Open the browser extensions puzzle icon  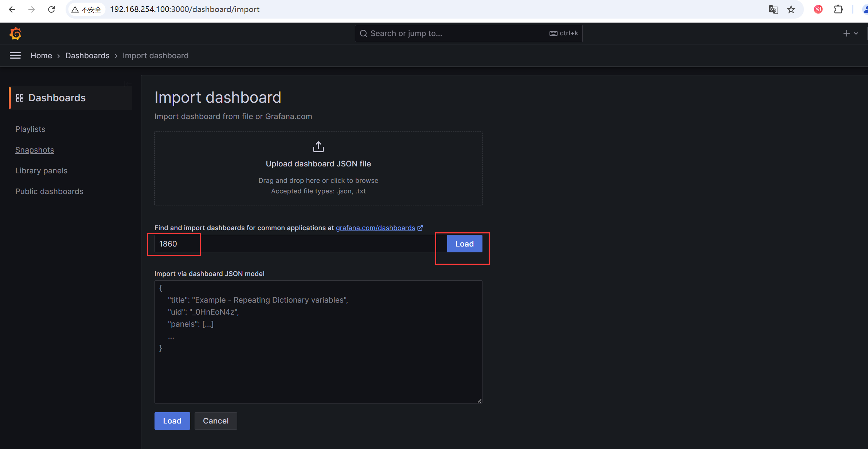(838, 9)
